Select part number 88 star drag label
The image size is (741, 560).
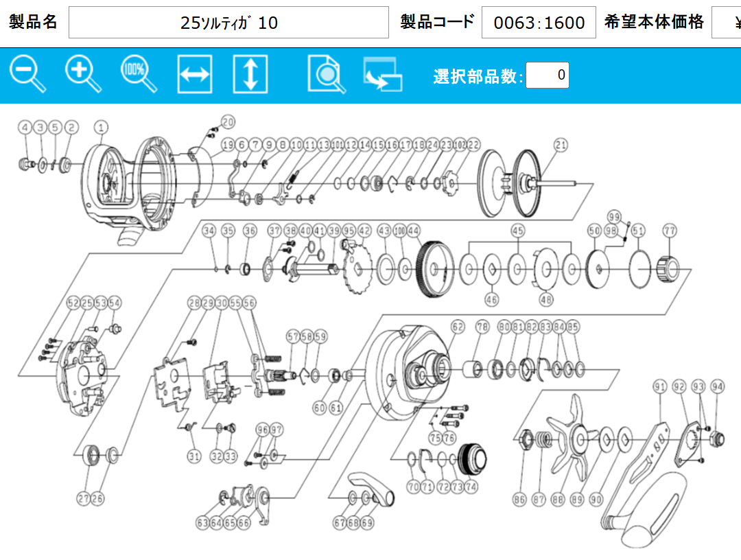pyautogui.click(x=558, y=500)
